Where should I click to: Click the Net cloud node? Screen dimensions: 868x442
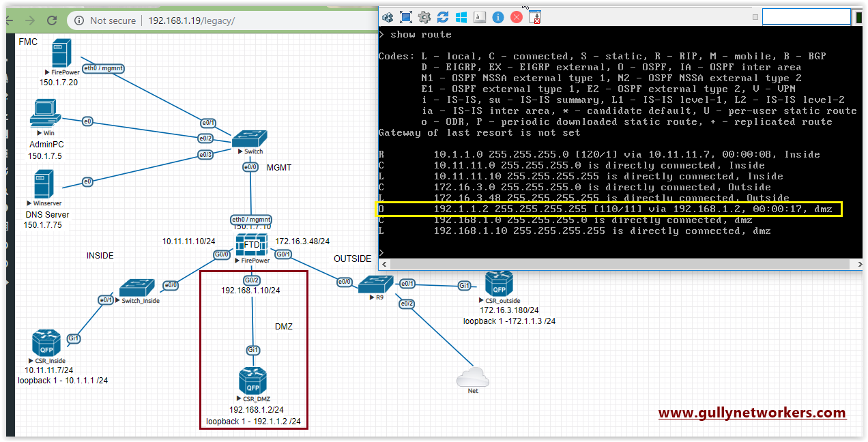click(472, 377)
